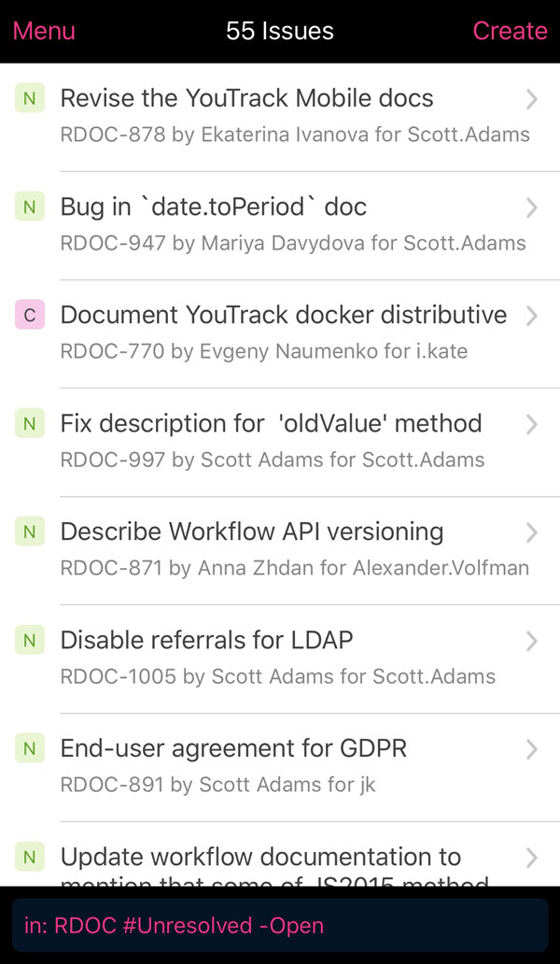Click the N priority badge on "Revise the YouTrack Mobile docs"
This screenshot has width=560, height=964.
coord(29,98)
